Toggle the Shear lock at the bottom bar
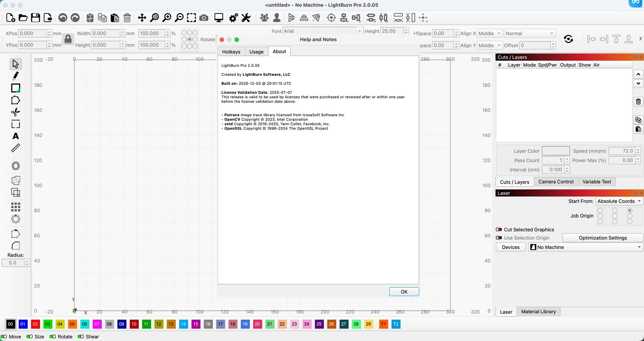 pyautogui.click(x=80, y=337)
